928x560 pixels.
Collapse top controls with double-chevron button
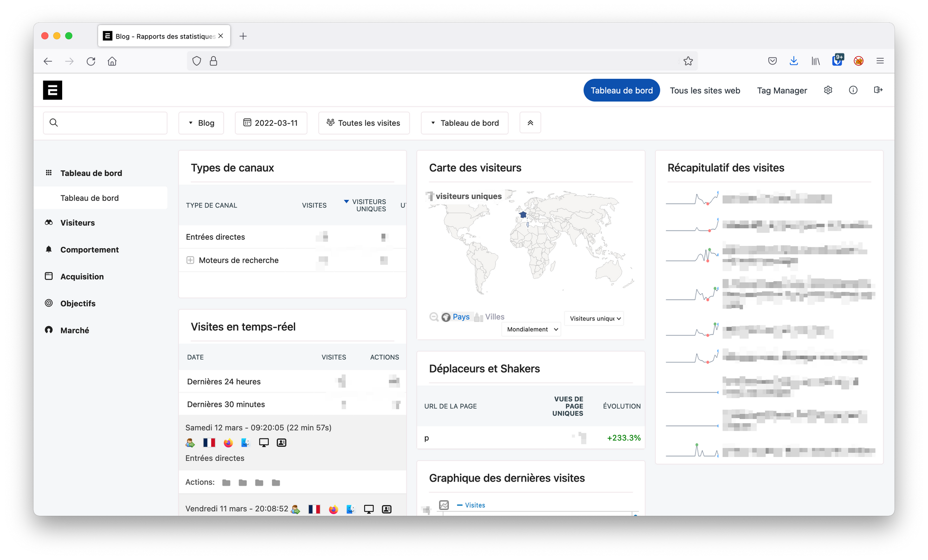click(x=530, y=123)
